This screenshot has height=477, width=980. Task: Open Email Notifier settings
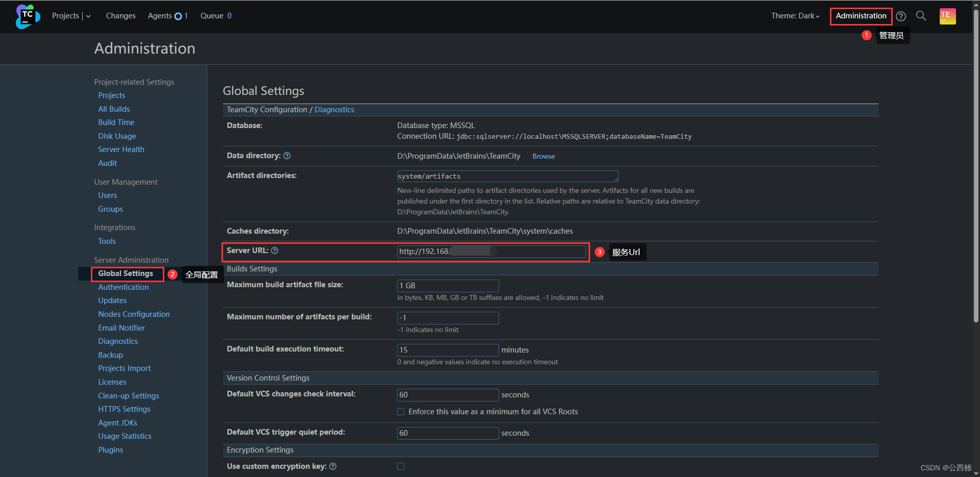coord(121,328)
